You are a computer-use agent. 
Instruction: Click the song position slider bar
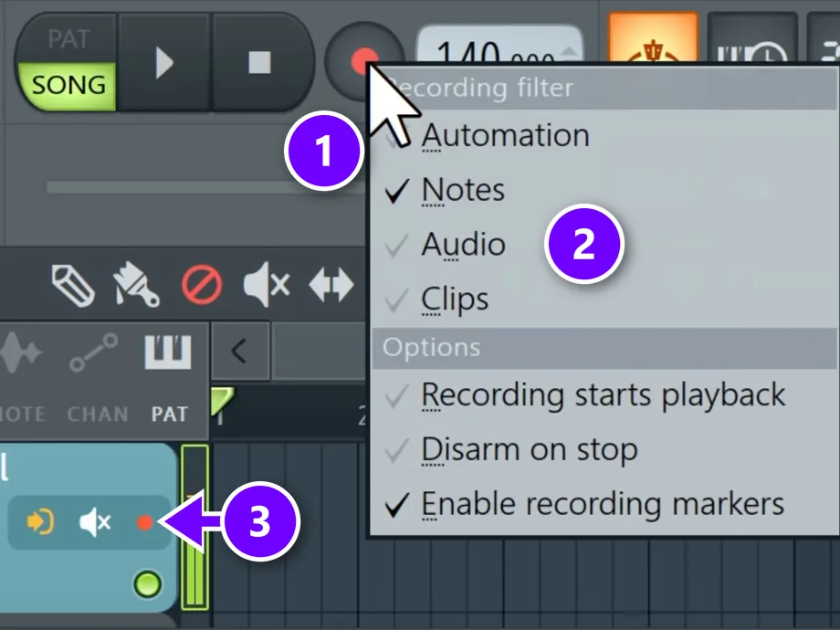click(x=206, y=187)
